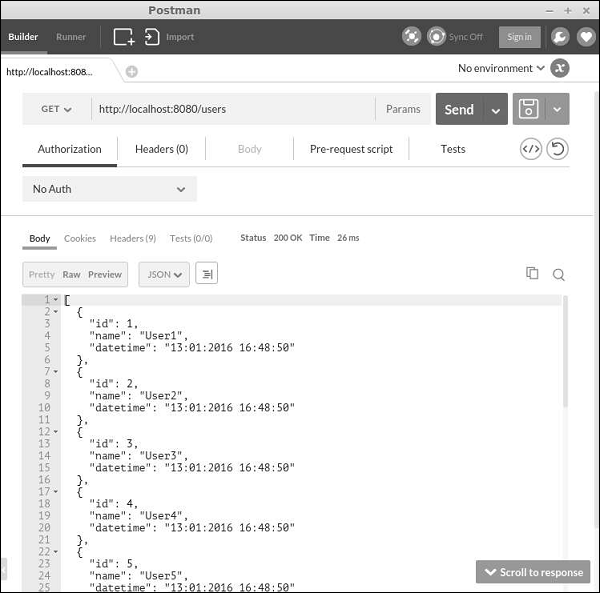
Task: Reset the request with the circular arrow icon
Action: 557,149
